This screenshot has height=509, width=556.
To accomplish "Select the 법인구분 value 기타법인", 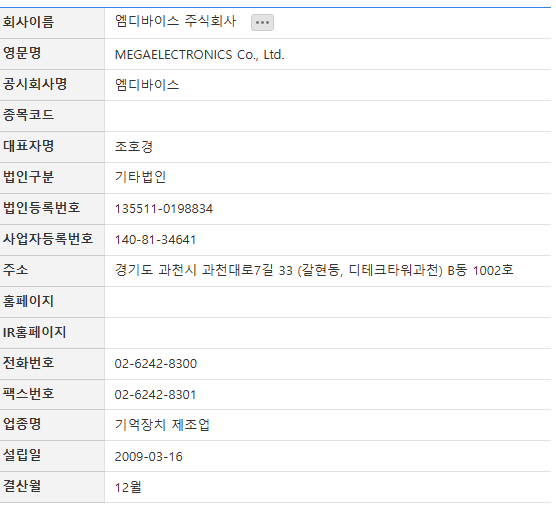I will (x=140, y=177).
